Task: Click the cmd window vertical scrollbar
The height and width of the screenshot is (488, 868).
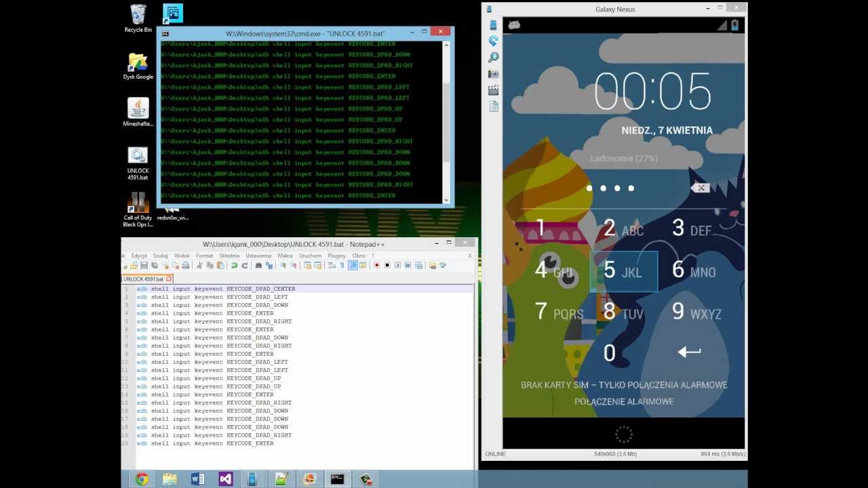Action: coord(446,122)
